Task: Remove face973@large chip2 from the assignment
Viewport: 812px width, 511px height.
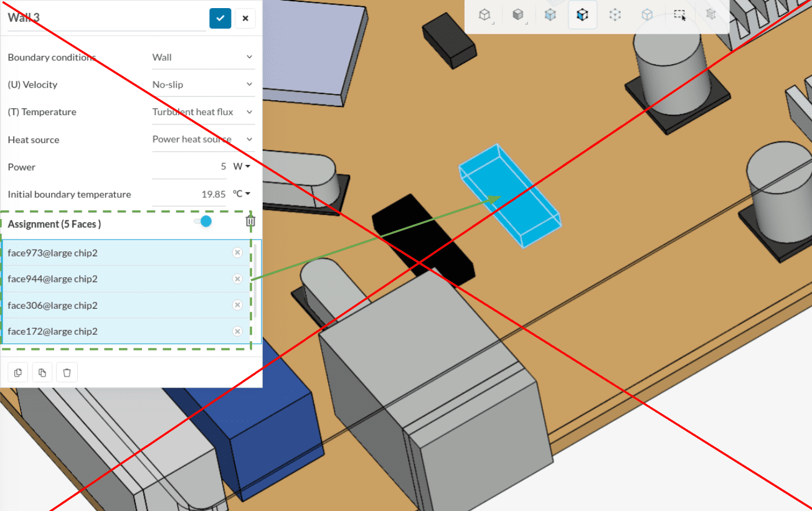Action: [237, 252]
